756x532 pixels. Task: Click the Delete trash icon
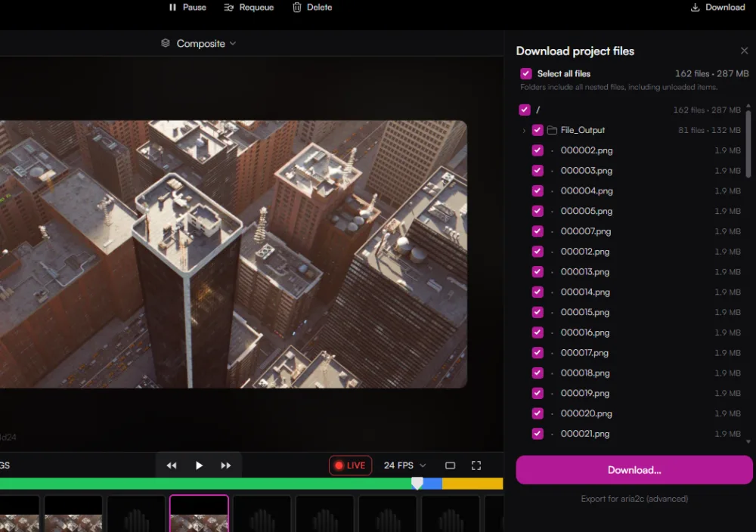pos(297,8)
